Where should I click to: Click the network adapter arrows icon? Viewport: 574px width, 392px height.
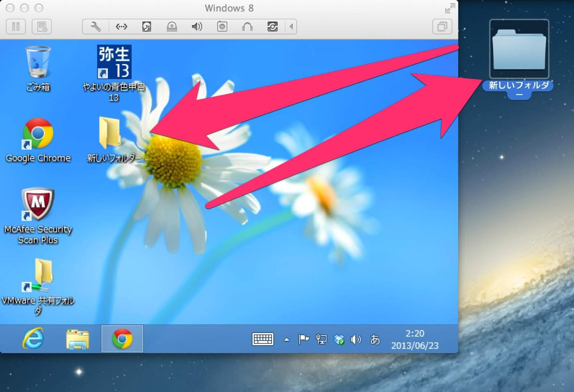pos(121,27)
